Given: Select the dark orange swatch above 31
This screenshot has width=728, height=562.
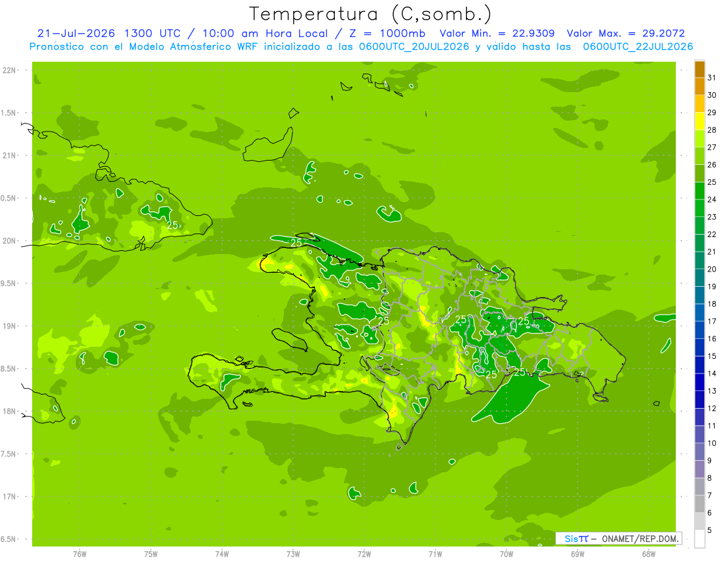Looking at the screenshot, I should pos(699,69).
